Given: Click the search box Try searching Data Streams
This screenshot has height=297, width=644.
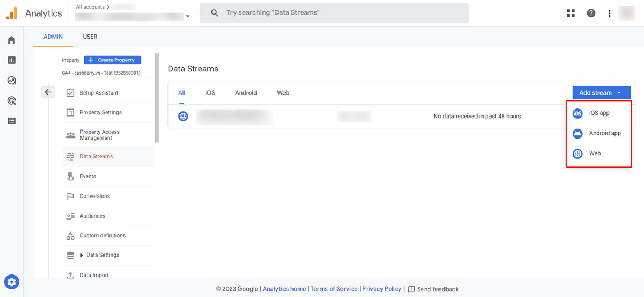Looking at the screenshot, I should pyautogui.click(x=334, y=12).
